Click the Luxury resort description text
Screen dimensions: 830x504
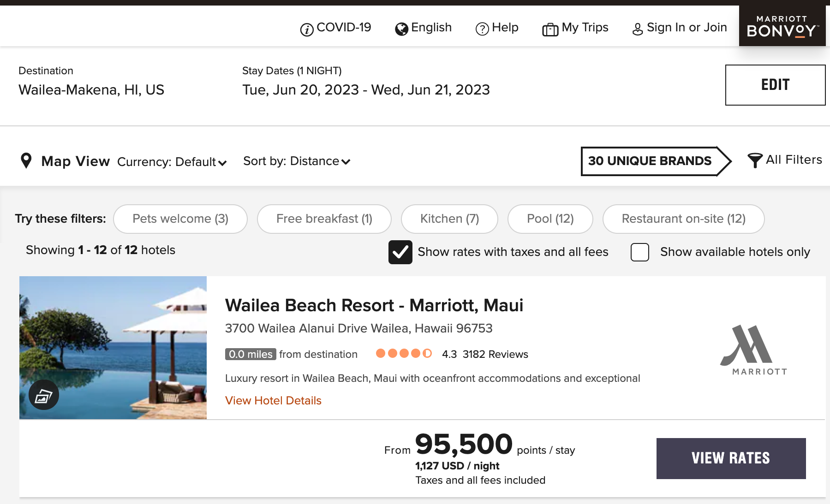433,379
